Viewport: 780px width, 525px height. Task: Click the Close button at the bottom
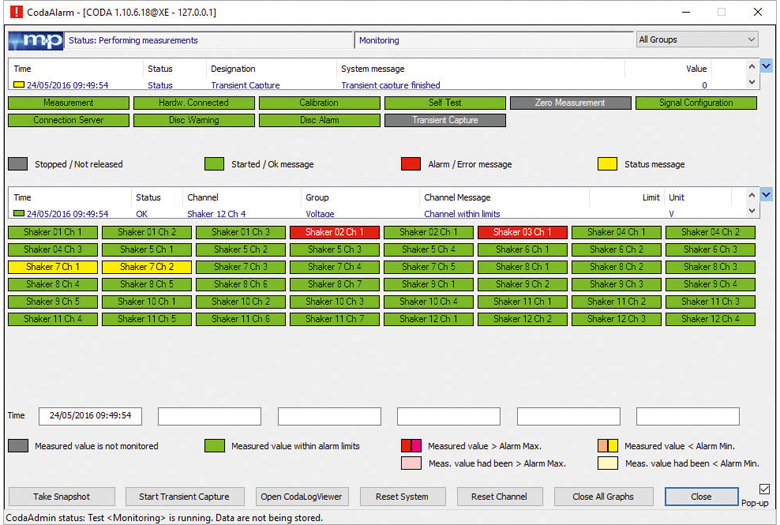(701, 497)
